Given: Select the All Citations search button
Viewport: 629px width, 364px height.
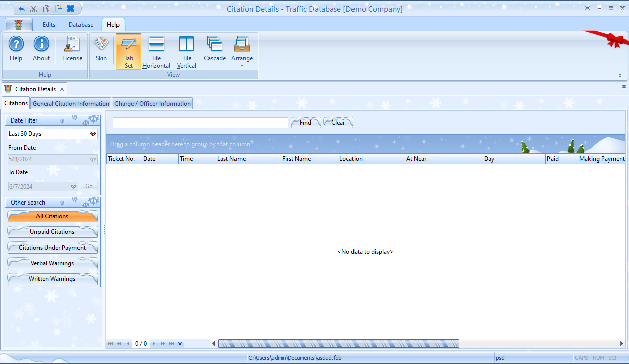Looking at the screenshot, I should coord(53,216).
